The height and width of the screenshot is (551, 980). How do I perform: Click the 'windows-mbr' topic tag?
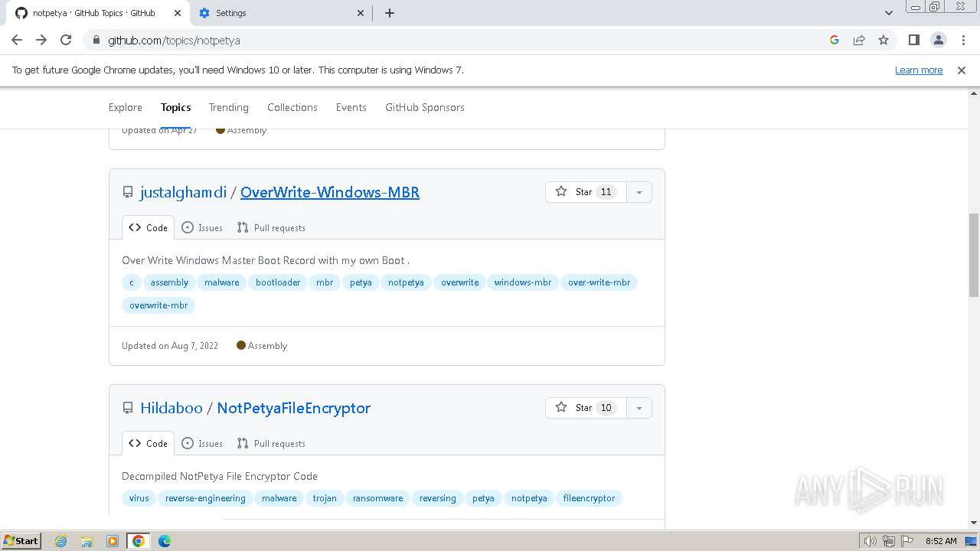coord(523,282)
